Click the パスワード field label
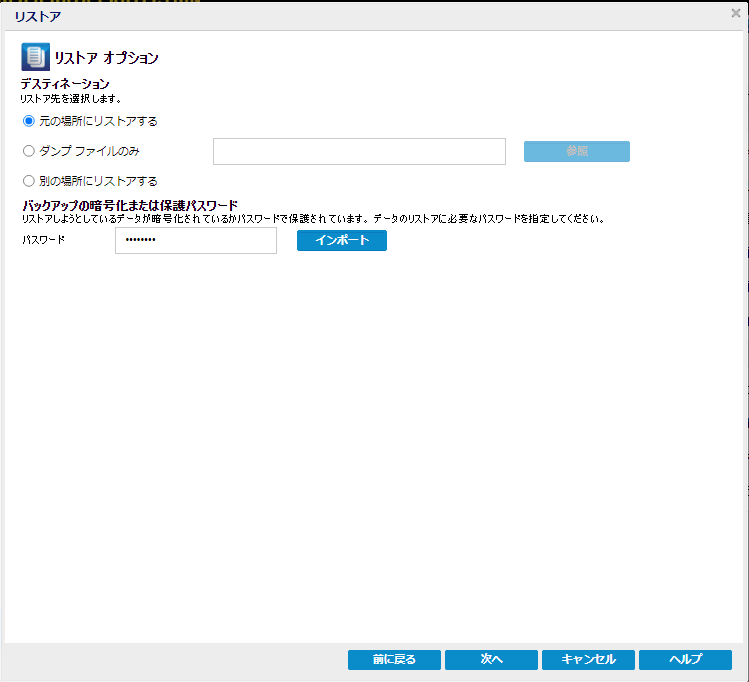 pyautogui.click(x=43, y=240)
